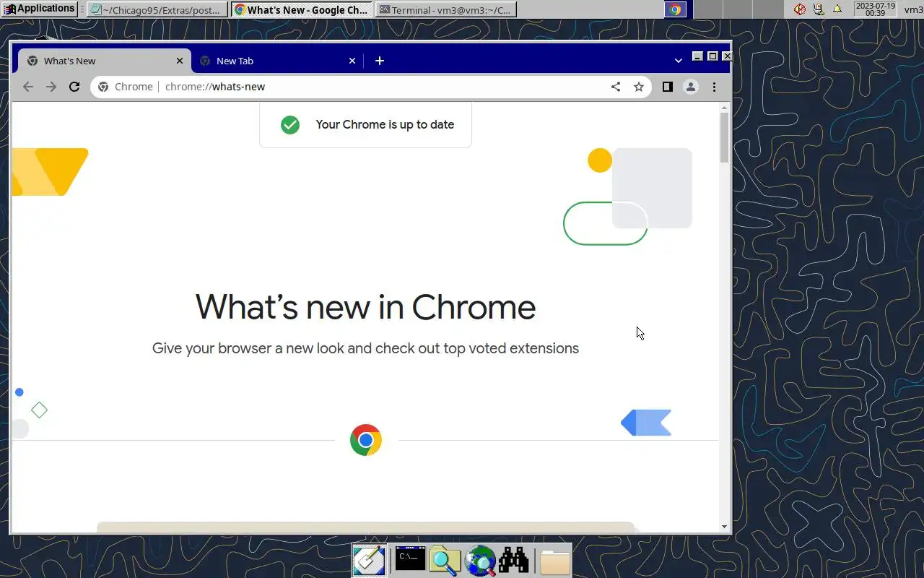The height and width of the screenshot is (578, 924).
Task: Open the tab search chevron
Action: coord(678,61)
